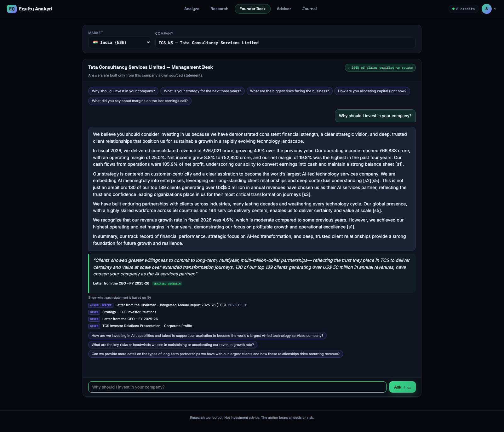Go to the Advisor tab

pyautogui.click(x=284, y=9)
